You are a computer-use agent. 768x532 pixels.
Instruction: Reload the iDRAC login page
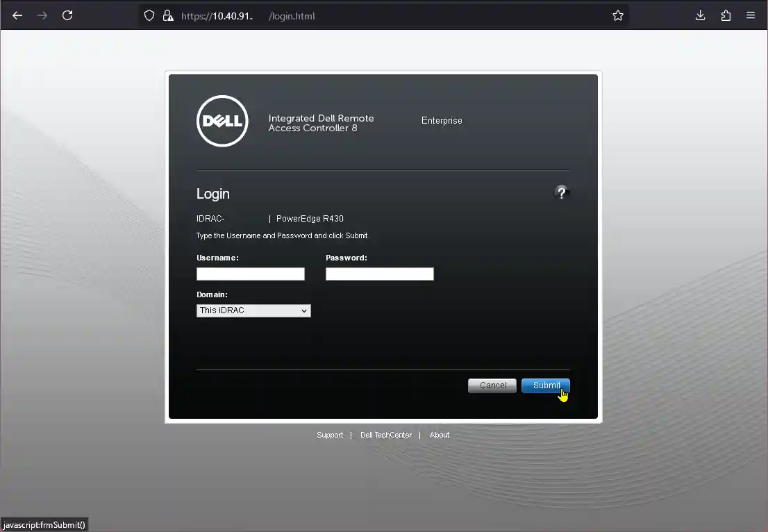pos(67,16)
